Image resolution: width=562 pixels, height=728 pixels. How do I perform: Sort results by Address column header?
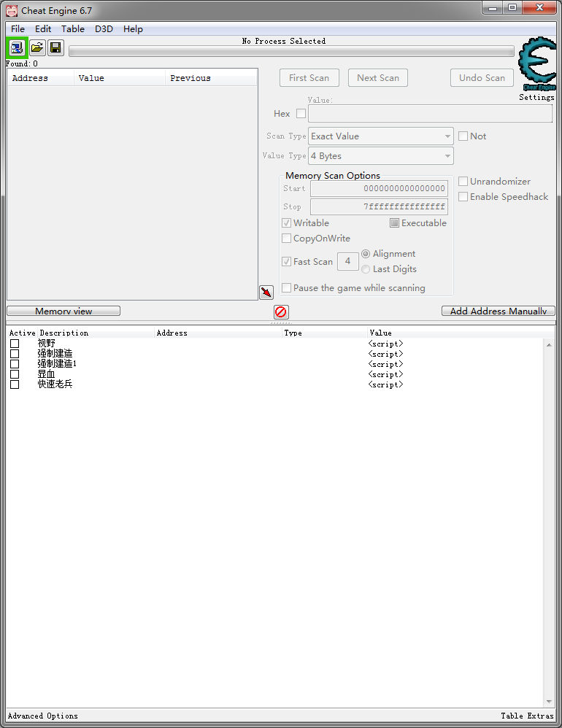coord(40,78)
